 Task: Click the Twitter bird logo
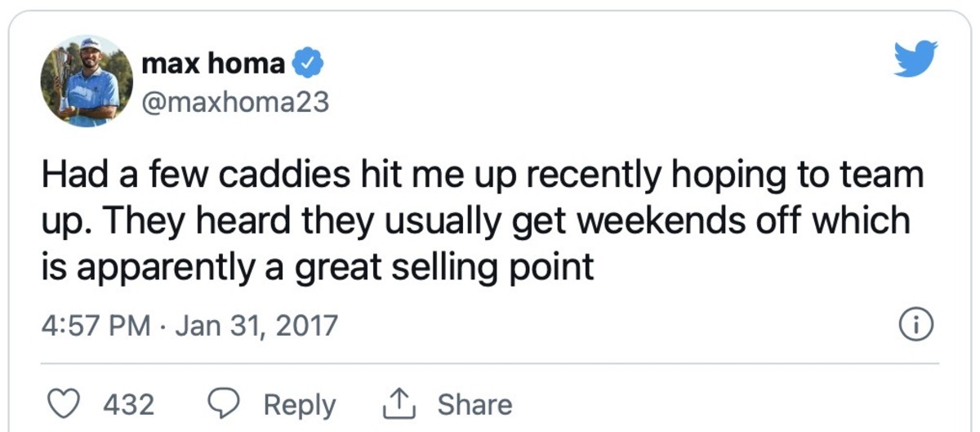tap(915, 59)
